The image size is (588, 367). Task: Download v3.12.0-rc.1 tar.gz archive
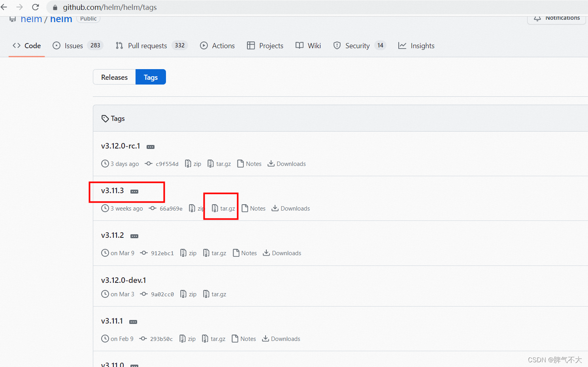click(x=219, y=164)
